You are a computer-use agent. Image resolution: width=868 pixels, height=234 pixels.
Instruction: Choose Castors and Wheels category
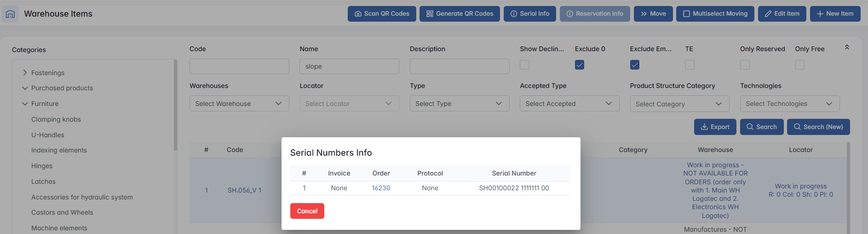tap(62, 212)
